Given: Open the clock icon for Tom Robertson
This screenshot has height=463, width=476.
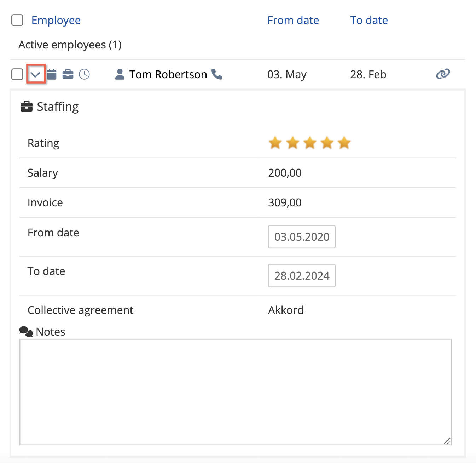Looking at the screenshot, I should pos(84,74).
